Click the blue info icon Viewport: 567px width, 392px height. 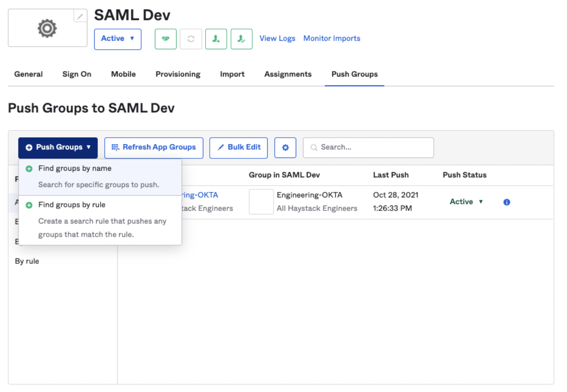(507, 202)
